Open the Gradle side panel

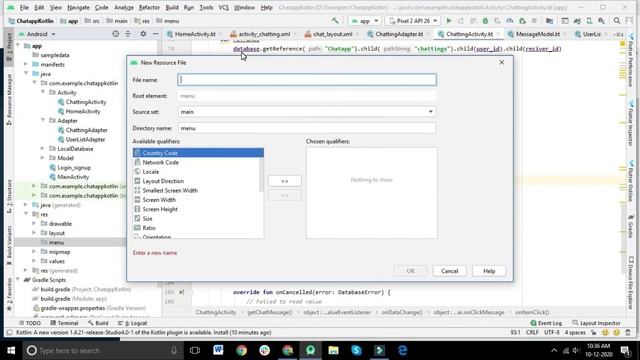click(631, 227)
